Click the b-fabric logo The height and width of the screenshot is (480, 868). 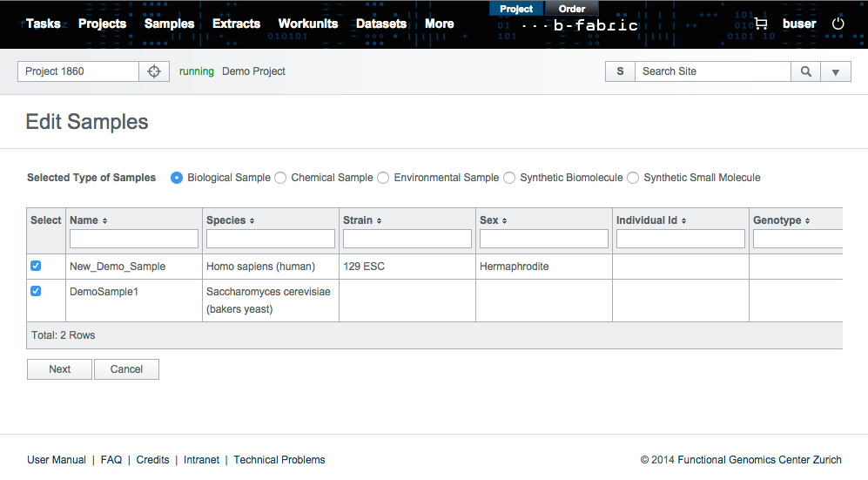point(580,25)
